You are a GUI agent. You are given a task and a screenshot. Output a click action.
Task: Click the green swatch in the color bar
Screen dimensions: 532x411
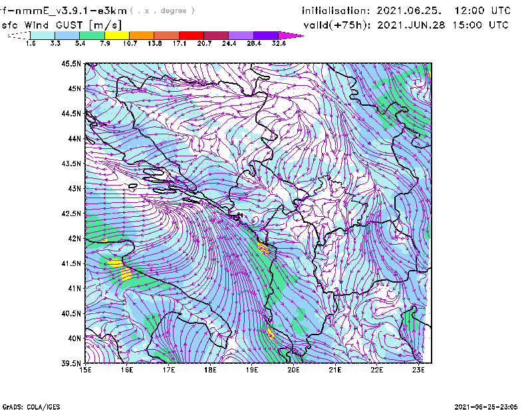(x=92, y=35)
